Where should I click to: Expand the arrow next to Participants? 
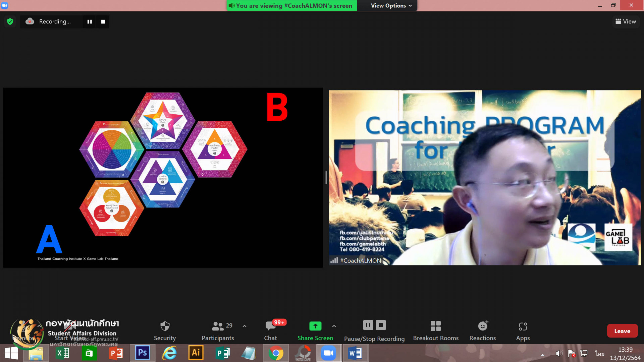(x=245, y=326)
